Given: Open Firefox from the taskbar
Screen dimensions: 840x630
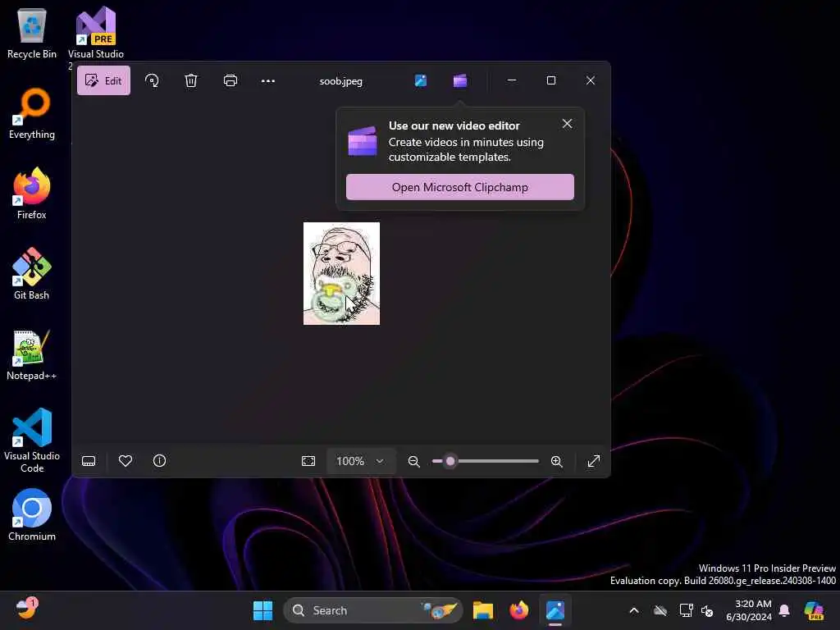Looking at the screenshot, I should click(x=518, y=610).
